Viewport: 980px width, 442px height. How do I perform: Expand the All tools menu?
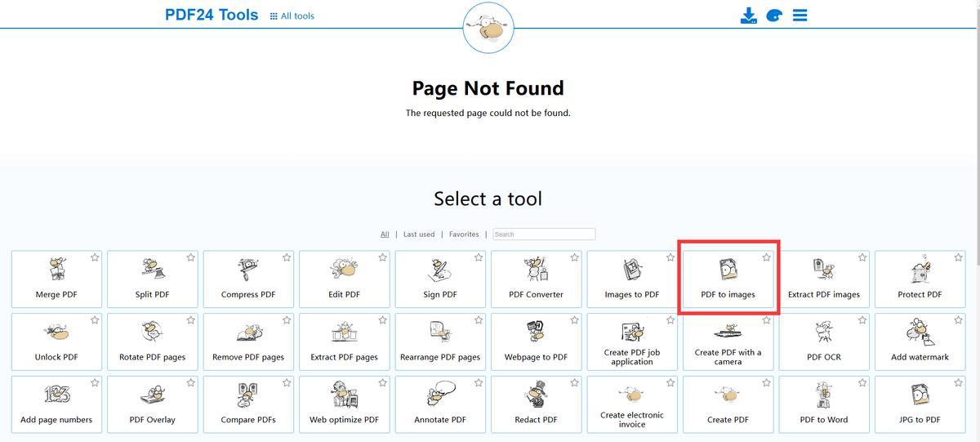[x=292, y=16]
